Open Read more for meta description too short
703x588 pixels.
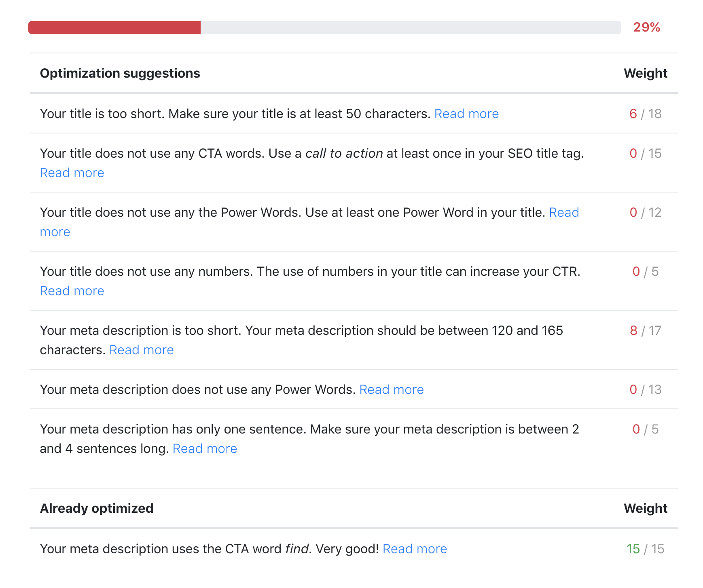point(142,350)
